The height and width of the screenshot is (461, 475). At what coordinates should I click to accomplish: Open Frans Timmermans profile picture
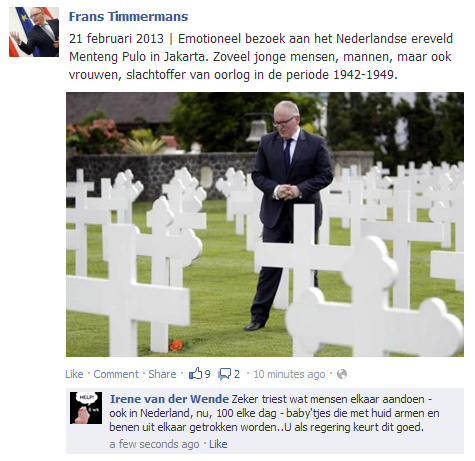34,32
